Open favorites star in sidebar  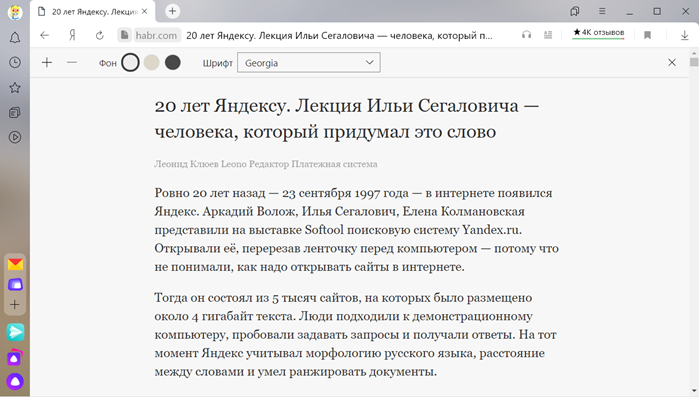tap(15, 87)
